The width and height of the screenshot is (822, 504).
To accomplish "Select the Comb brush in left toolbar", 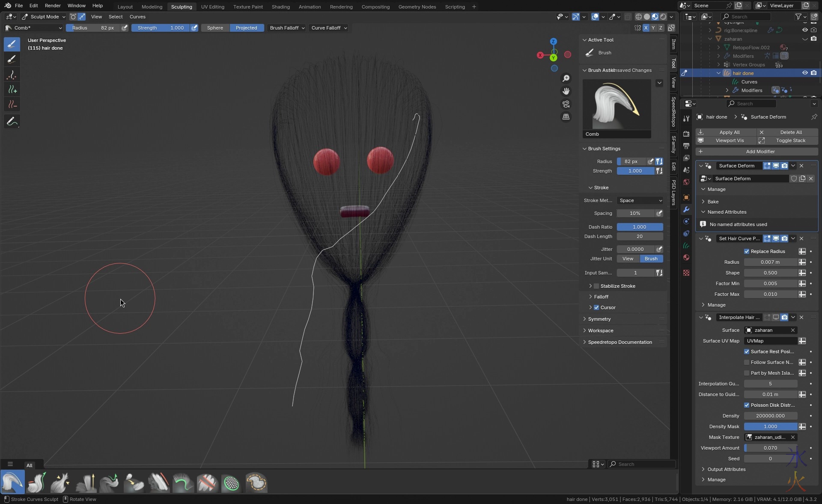I will 12,44.
